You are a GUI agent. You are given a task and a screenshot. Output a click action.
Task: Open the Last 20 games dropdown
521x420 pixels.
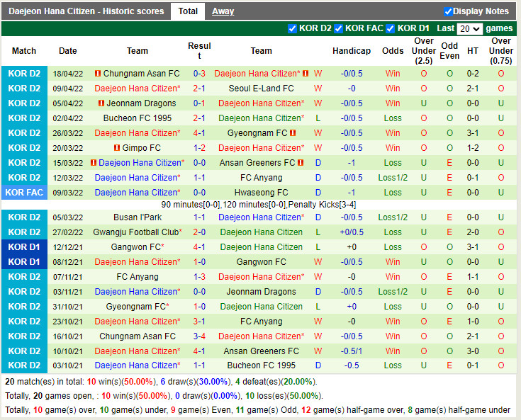pyautogui.click(x=469, y=29)
